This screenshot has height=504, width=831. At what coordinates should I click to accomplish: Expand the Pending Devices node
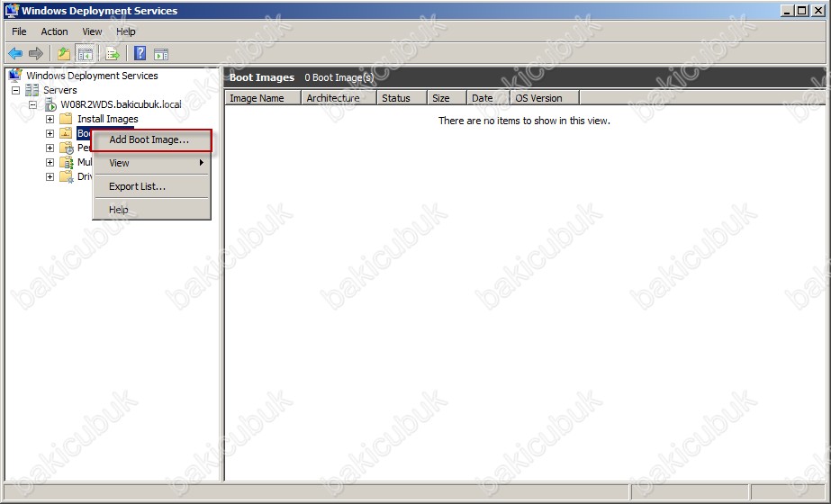pos(50,148)
